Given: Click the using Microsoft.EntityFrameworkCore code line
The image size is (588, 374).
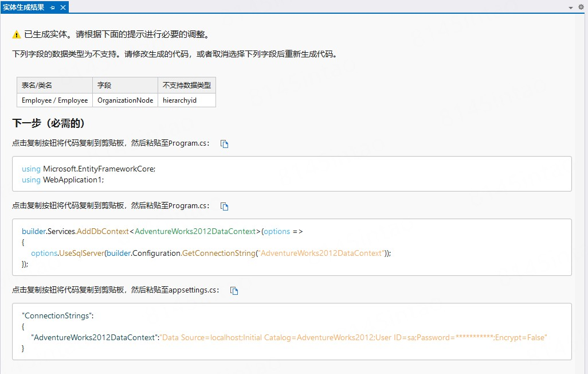Looking at the screenshot, I should click(89, 169).
